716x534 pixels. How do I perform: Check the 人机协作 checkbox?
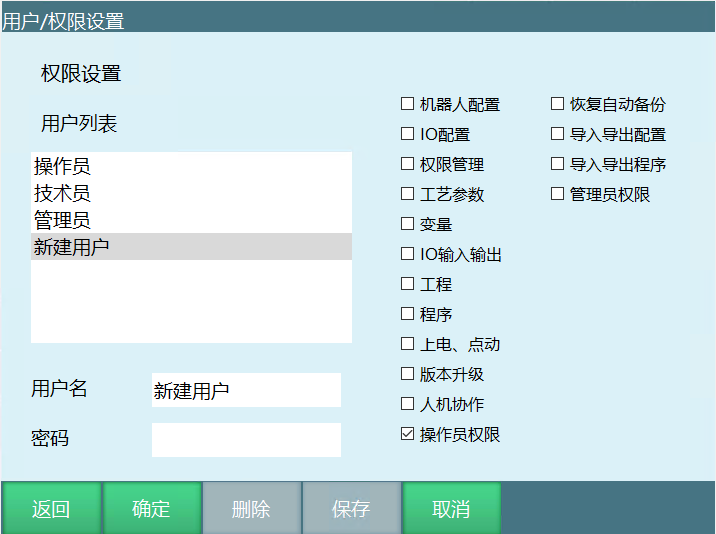click(x=407, y=404)
